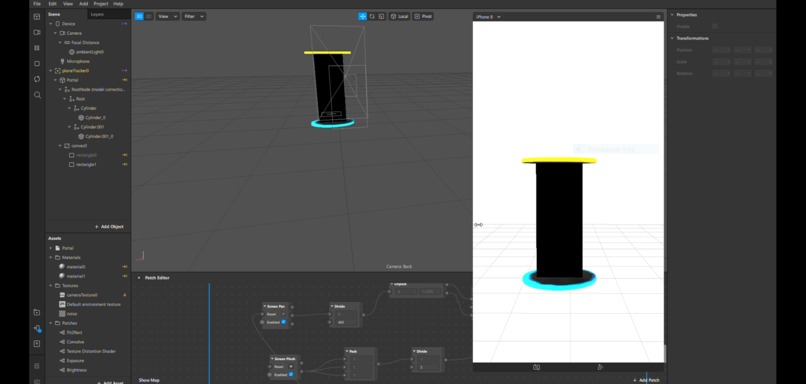Disable the Screen Pinch patch Enabled checkbox

pos(291,375)
